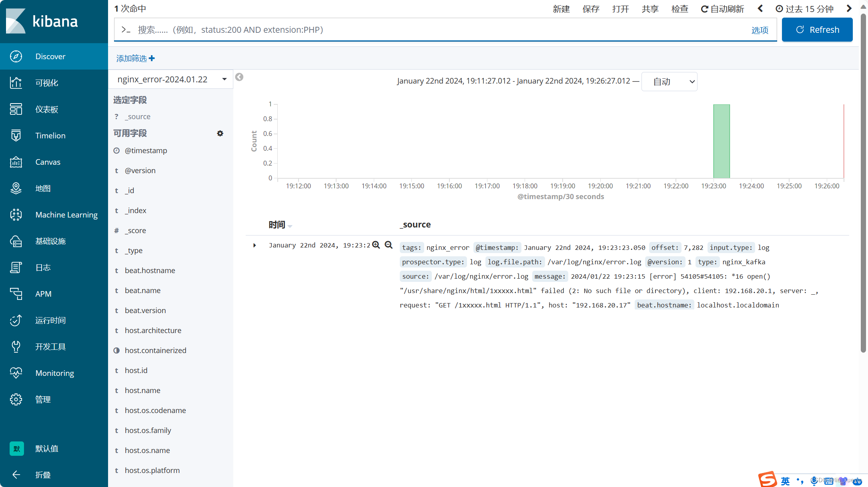Click the Discover sidebar icon
Image resolution: width=868 pixels, height=487 pixels.
tap(16, 56)
